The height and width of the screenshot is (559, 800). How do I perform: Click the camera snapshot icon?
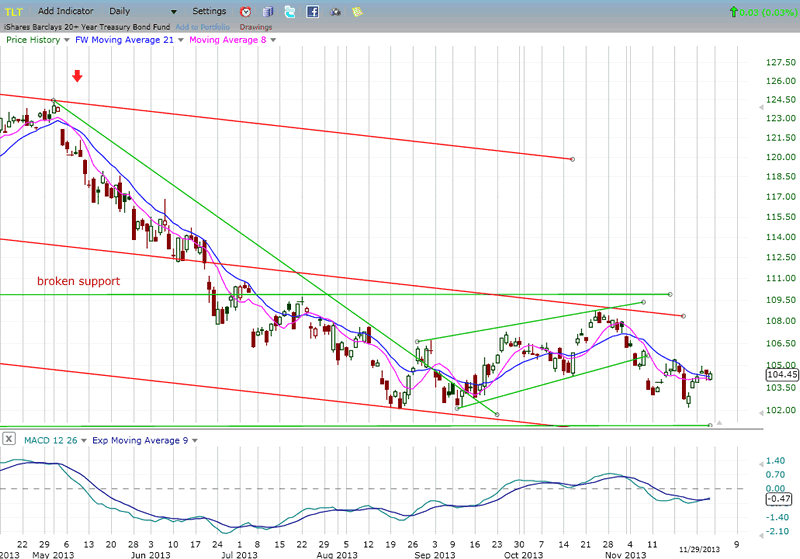pos(335,11)
